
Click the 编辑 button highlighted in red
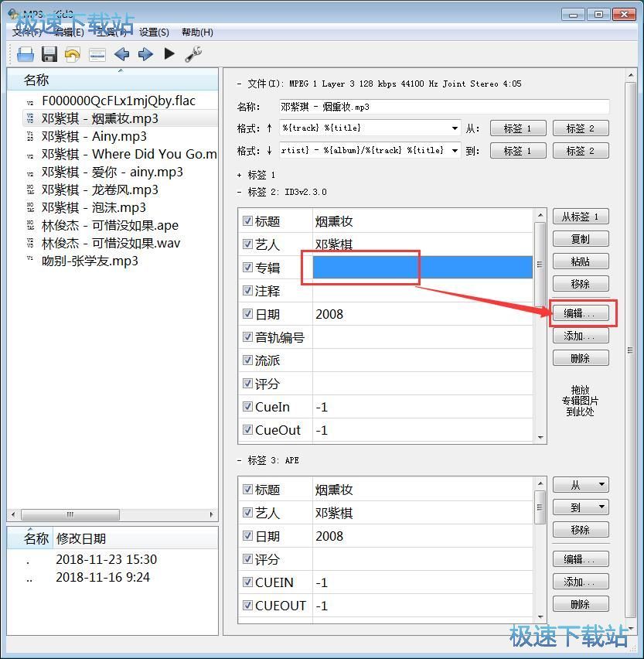[x=581, y=312]
